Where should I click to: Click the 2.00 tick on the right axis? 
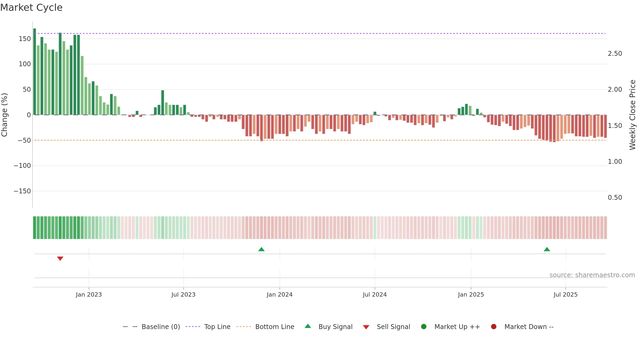coord(615,90)
